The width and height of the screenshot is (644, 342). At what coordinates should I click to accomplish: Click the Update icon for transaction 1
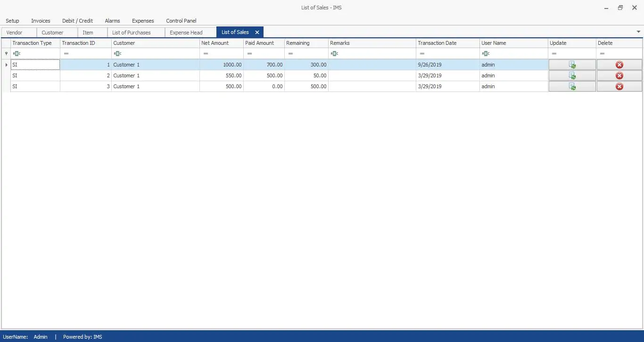[572, 65]
